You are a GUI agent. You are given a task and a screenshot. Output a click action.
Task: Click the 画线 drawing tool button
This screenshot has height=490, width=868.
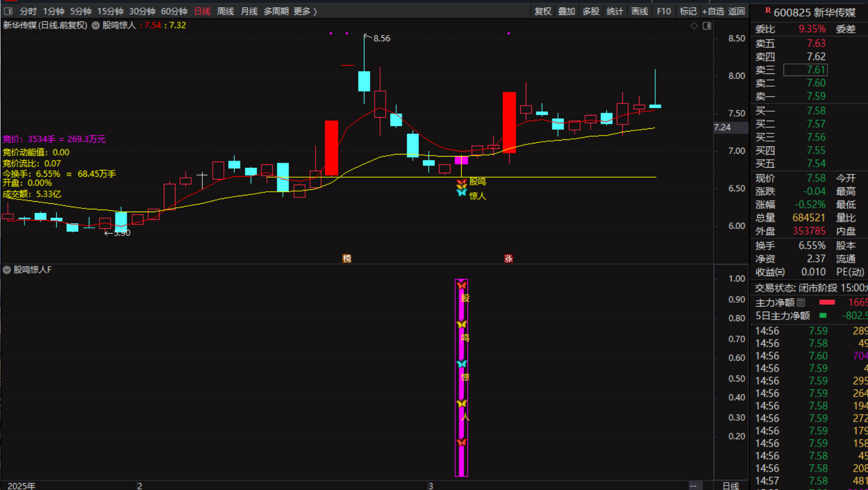pyautogui.click(x=640, y=11)
